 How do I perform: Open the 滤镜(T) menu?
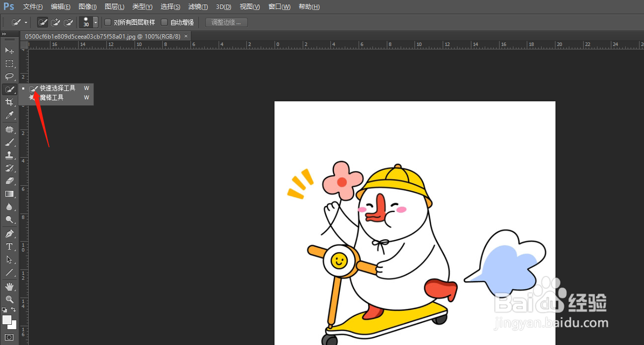tap(198, 7)
